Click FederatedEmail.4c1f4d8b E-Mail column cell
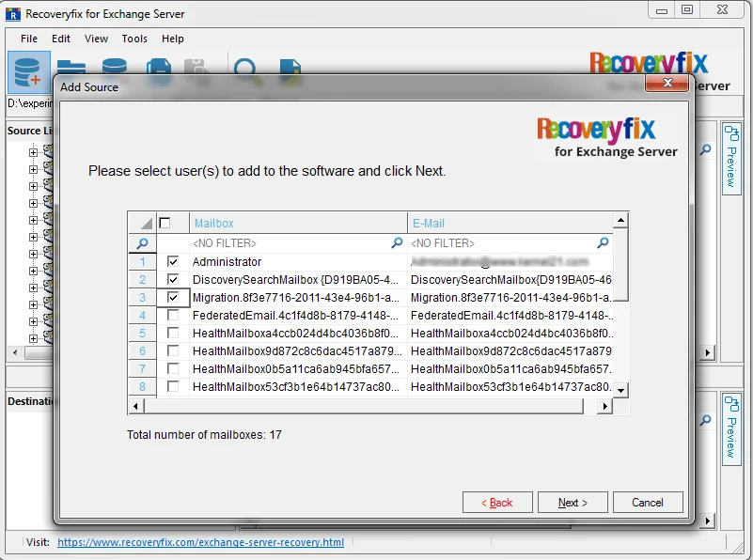 [510, 316]
